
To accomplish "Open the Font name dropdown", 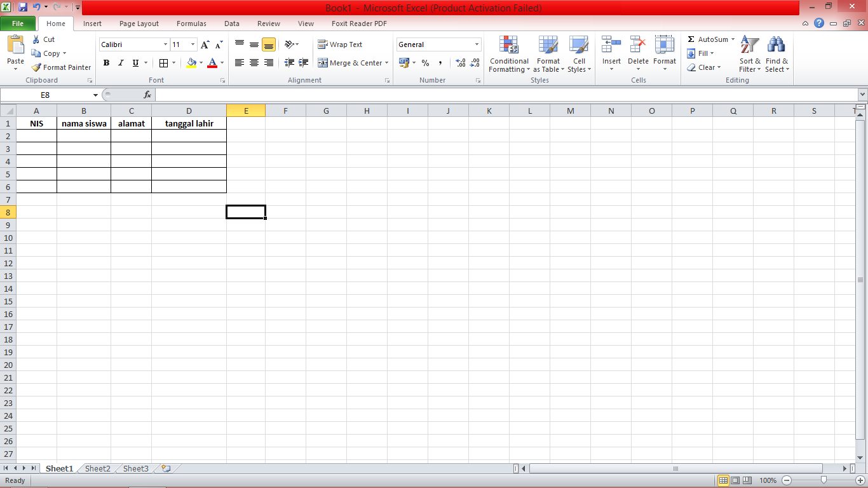I will point(164,44).
